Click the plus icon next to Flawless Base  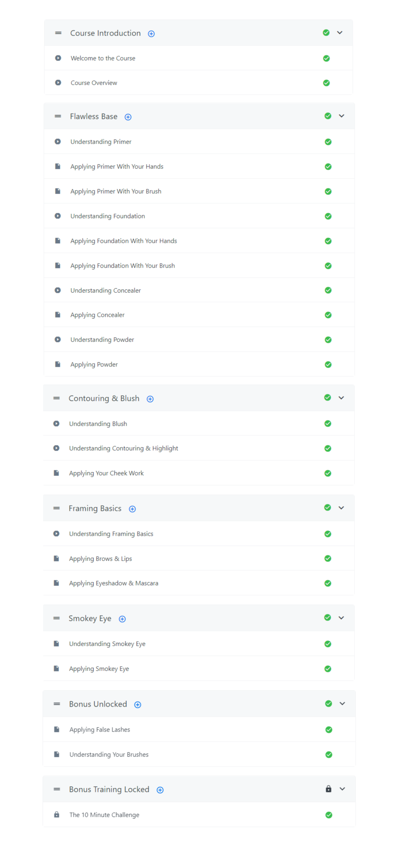click(128, 117)
